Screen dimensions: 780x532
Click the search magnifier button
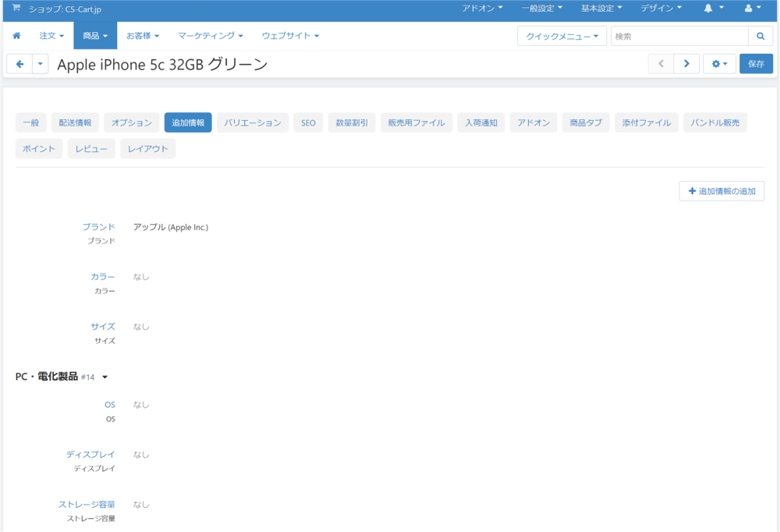[x=760, y=37]
